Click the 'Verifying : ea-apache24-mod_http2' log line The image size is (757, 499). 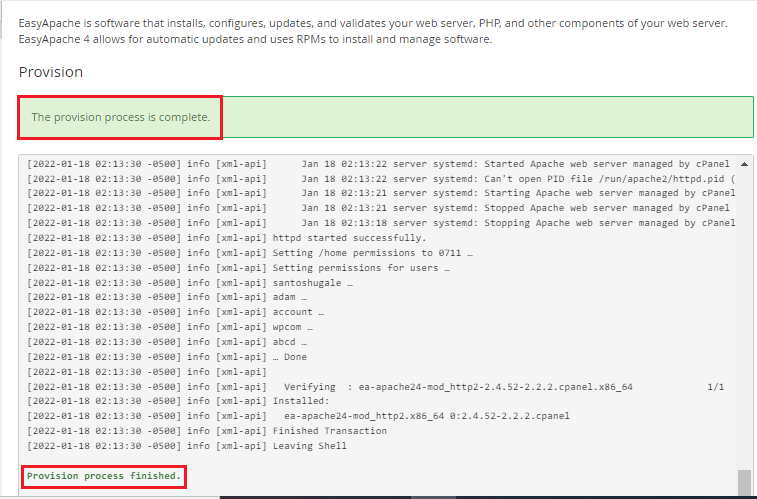coord(376,387)
